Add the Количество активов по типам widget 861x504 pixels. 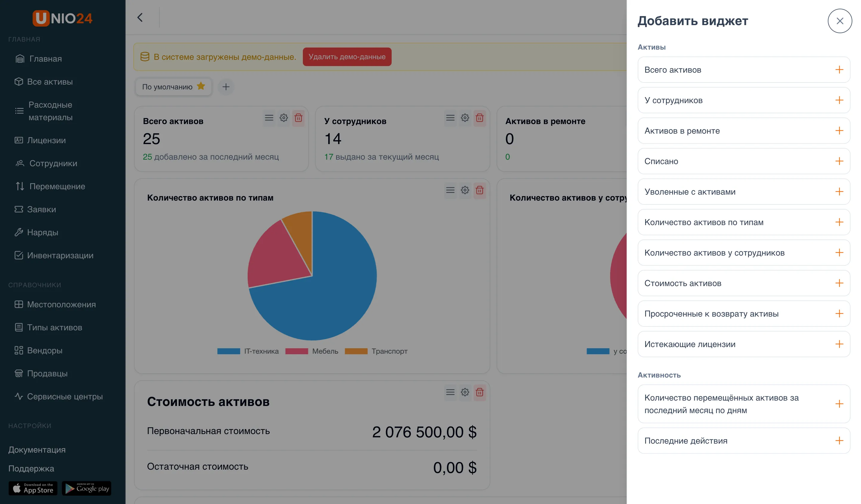(839, 222)
